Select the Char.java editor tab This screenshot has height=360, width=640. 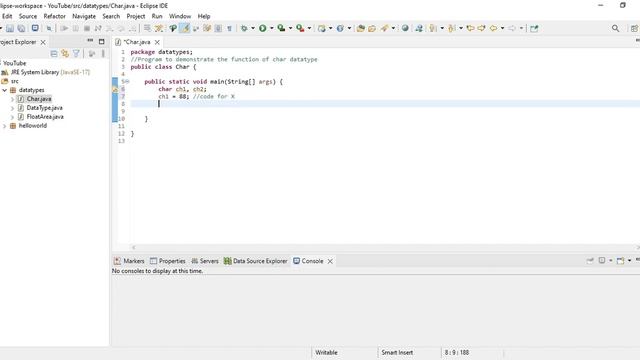click(136, 42)
